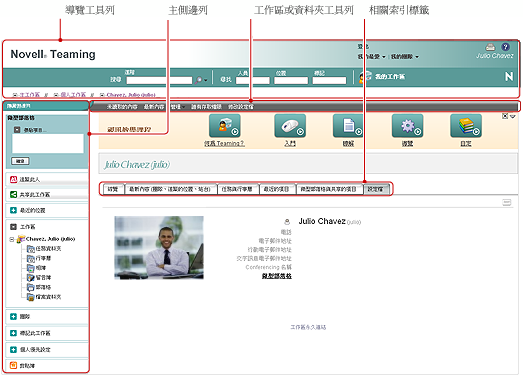The height and width of the screenshot is (375, 523).
Task: Click the bold micro-blog link in profile
Action: 277,276
